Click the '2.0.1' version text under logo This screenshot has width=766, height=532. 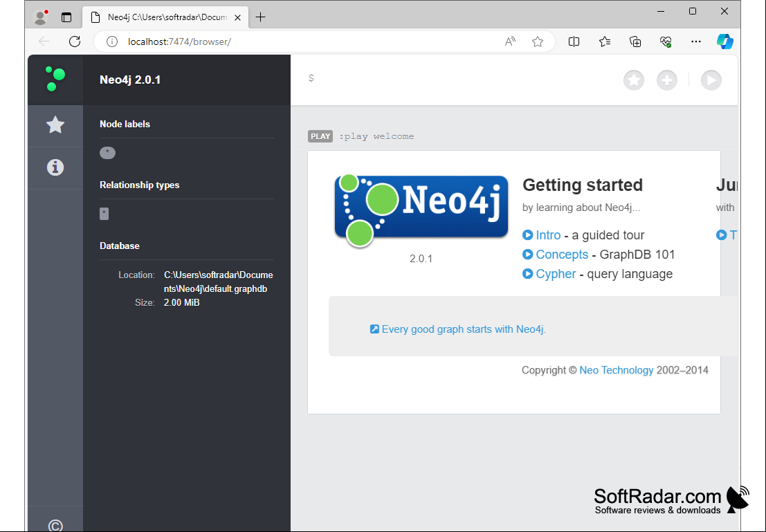click(421, 259)
